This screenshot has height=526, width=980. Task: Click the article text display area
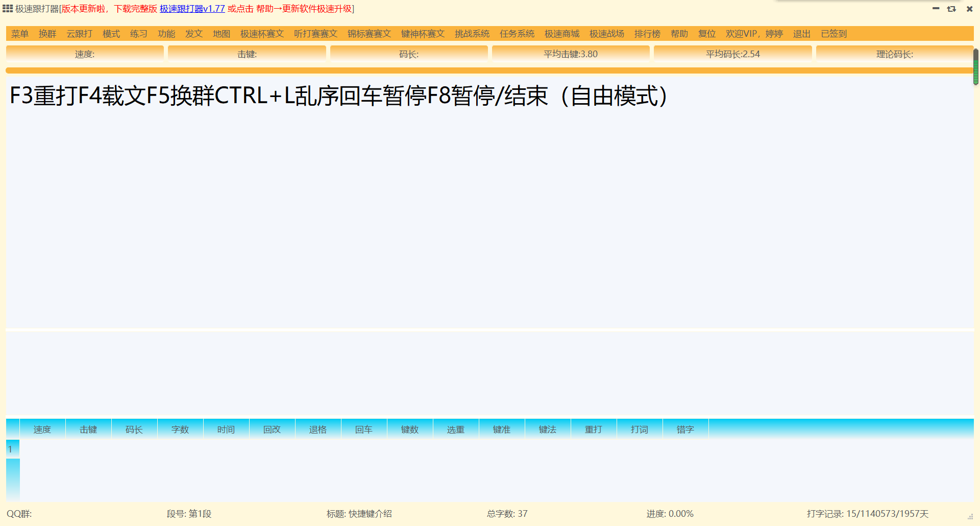(489, 202)
